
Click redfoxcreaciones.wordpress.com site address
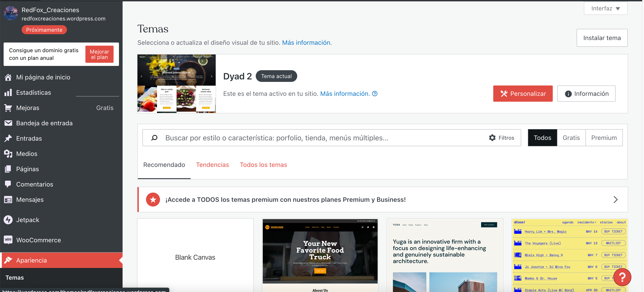[x=64, y=19]
